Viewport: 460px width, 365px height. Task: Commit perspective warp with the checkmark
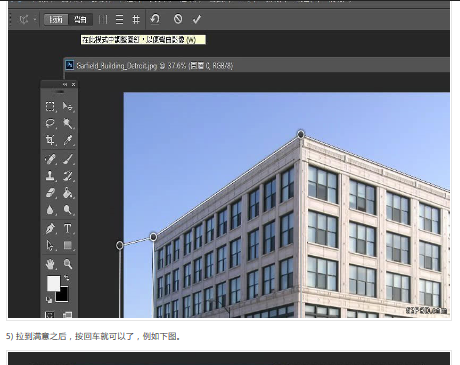pyautogui.click(x=197, y=19)
